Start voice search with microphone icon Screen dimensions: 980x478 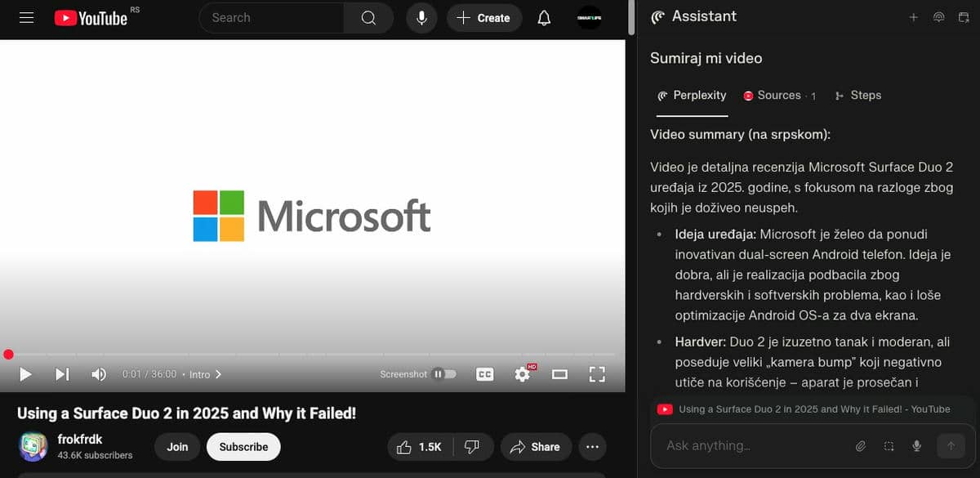[421, 18]
